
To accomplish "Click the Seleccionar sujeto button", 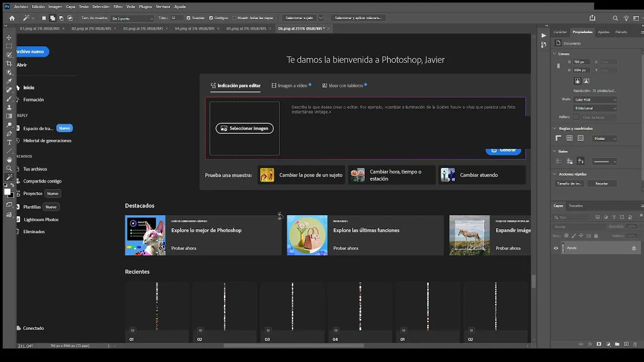I will click(299, 18).
